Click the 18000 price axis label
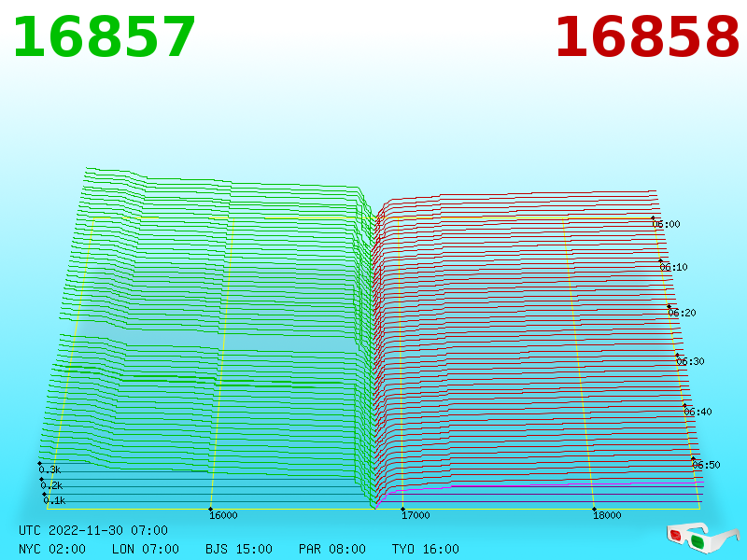747x560 pixels. point(607,515)
